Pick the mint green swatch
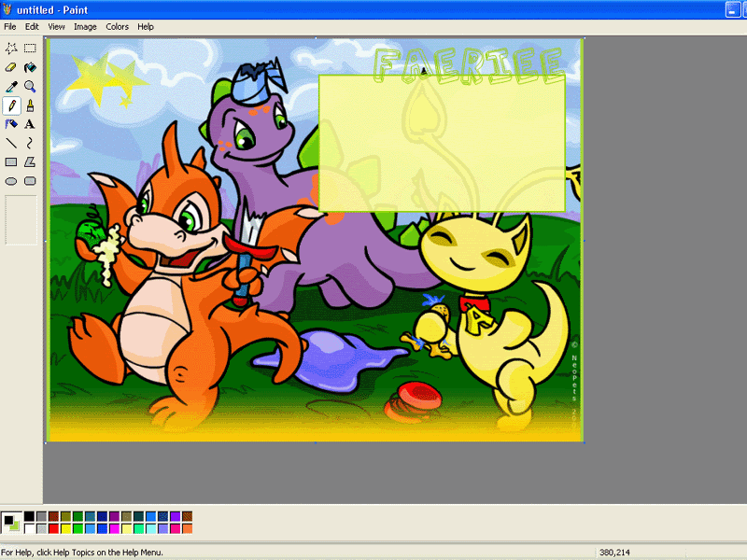 (138, 528)
